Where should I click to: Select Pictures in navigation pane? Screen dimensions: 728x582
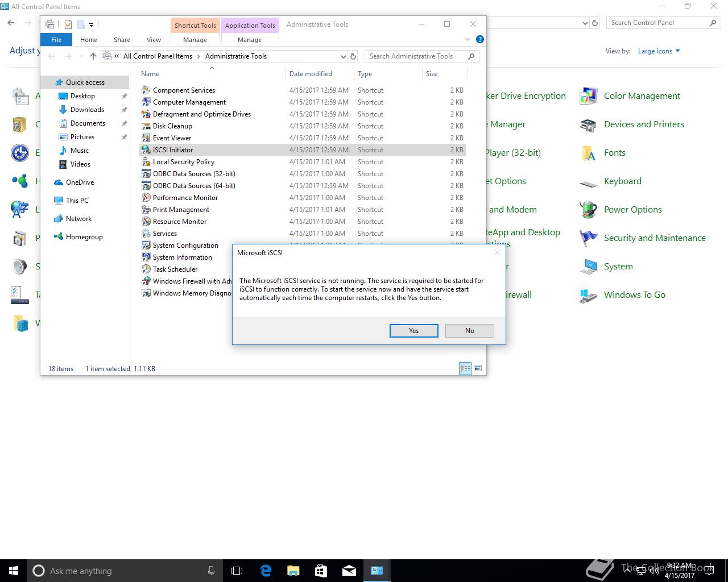click(82, 137)
